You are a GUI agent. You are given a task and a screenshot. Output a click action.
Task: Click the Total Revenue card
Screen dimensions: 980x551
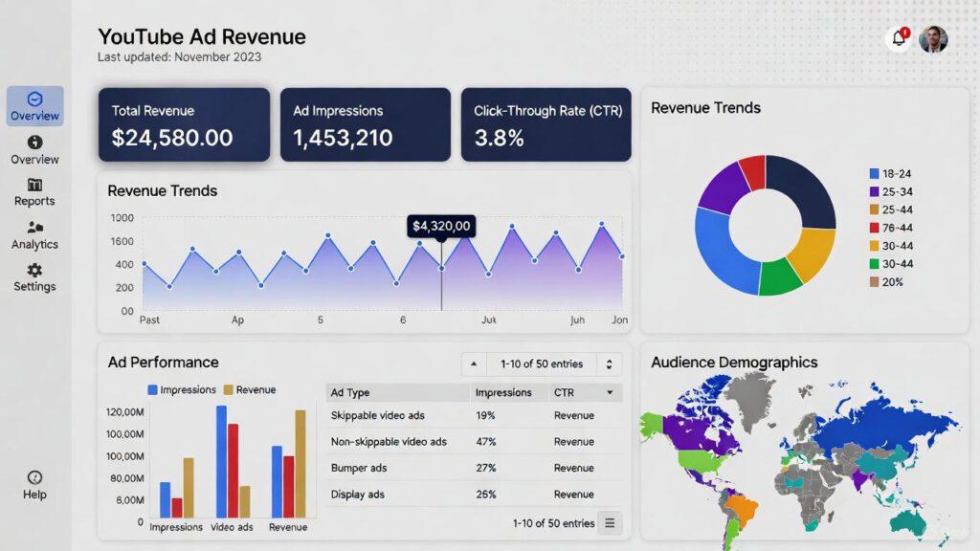[185, 124]
